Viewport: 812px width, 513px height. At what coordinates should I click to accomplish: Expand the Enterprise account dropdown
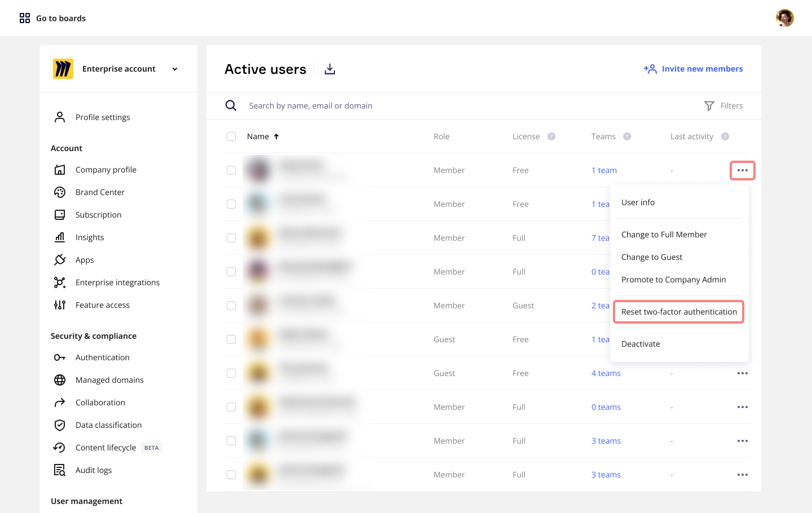(175, 69)
